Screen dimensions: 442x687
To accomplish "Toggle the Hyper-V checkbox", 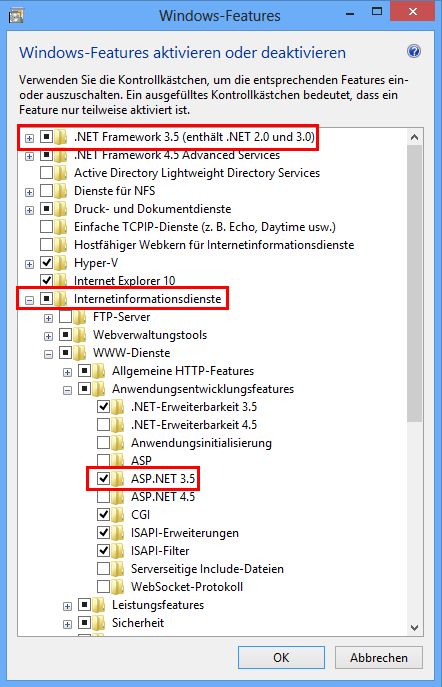I will [x=46, y=263].
